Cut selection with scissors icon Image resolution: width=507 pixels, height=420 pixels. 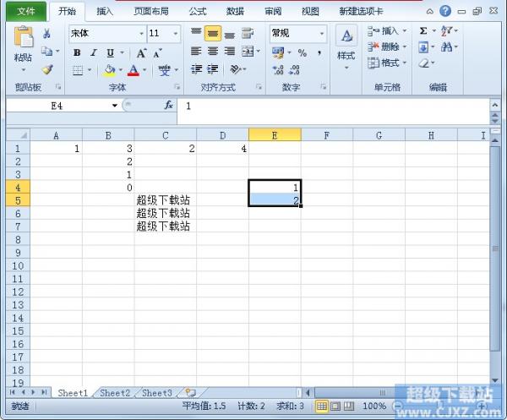click(46, 33)
